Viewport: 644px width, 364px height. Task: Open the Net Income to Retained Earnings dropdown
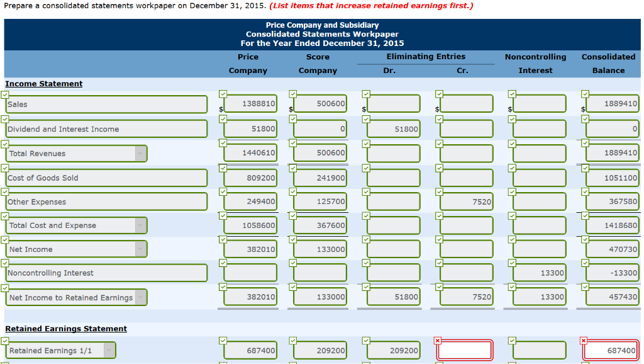(x=142, y=297)
